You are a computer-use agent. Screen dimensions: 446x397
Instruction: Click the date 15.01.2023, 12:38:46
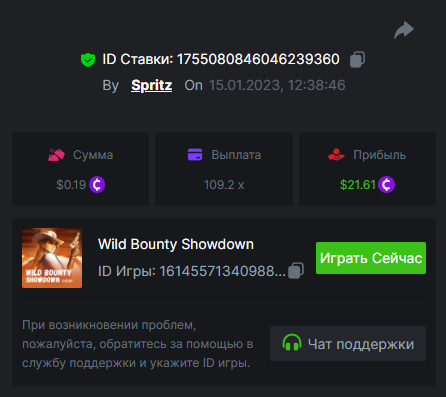tap(277, 85)
